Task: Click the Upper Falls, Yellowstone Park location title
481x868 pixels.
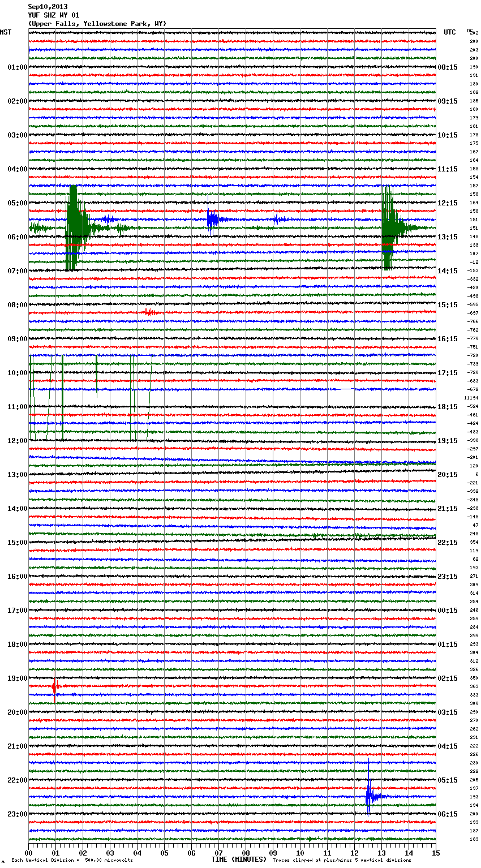Action: pos(97,24)
